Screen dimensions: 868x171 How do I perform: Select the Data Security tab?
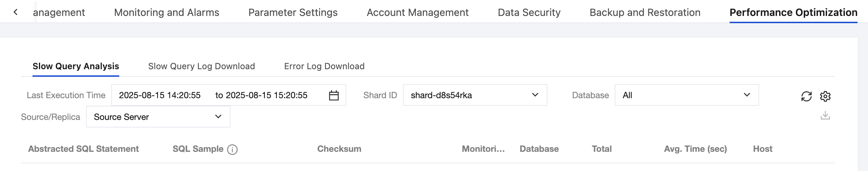click(x=529, y=12)
